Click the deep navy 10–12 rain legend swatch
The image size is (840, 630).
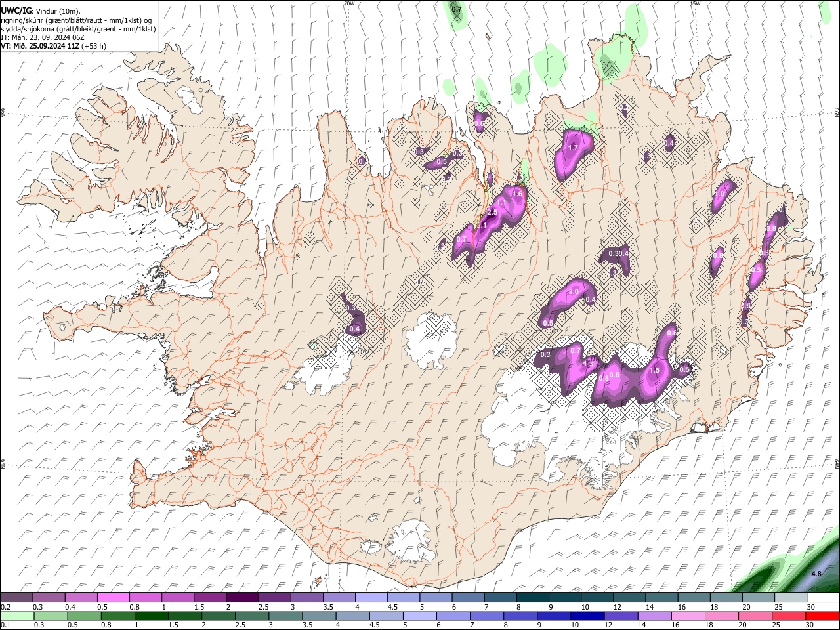(588, 616)
